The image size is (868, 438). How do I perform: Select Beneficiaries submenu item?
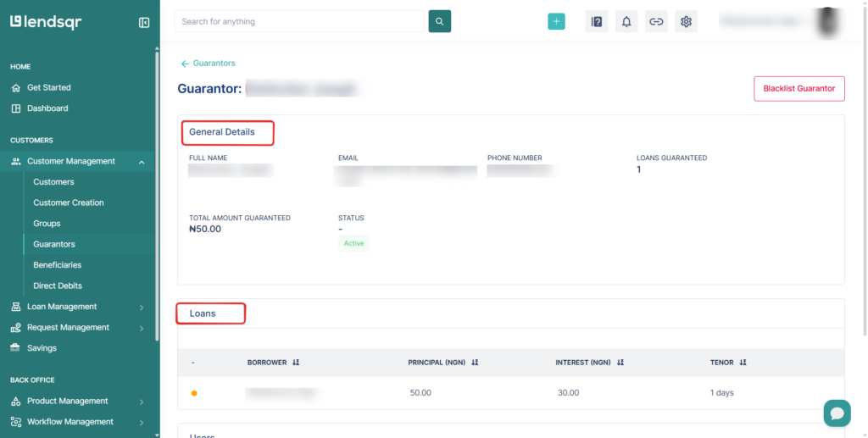click(58, 265)
